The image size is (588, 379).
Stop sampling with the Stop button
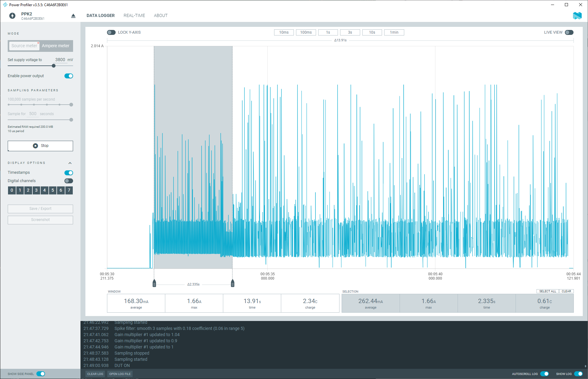pyautogui.click(x=40, y=146)
